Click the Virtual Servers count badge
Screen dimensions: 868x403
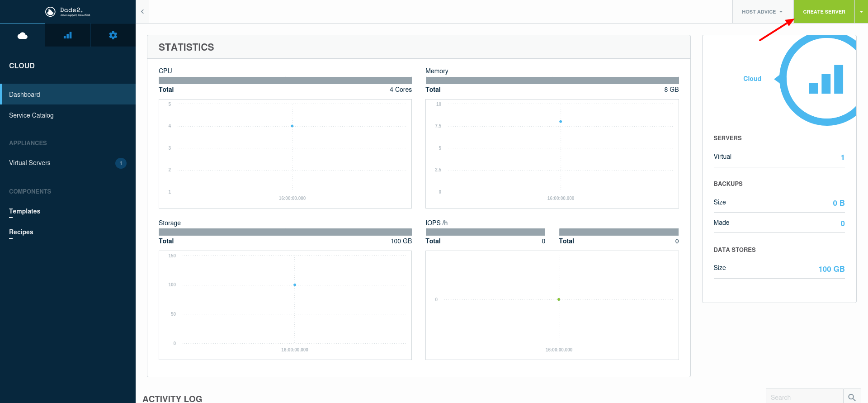121,163
